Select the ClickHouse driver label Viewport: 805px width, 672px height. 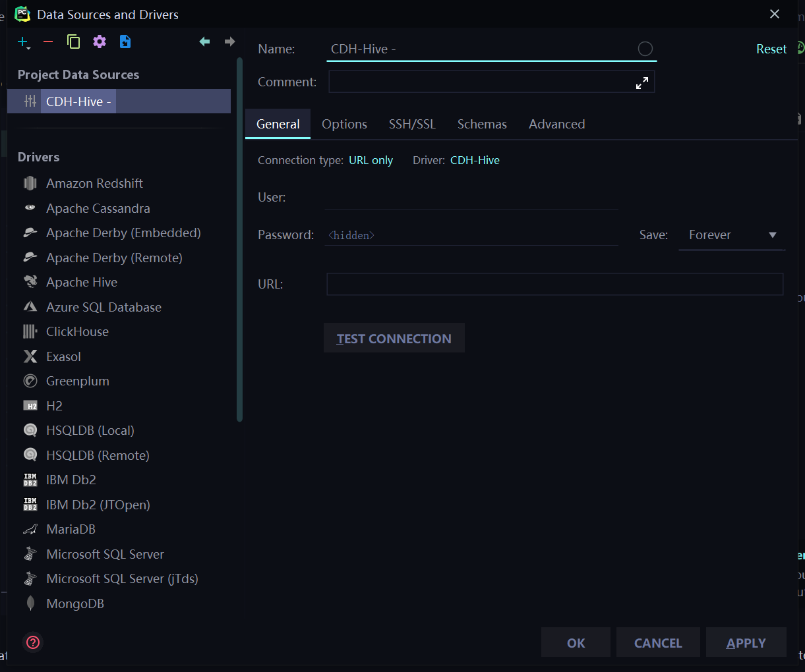pos(77,331)
